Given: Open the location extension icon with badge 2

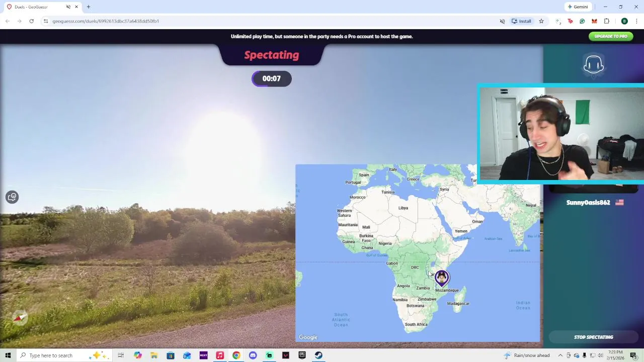Looking at the screenshot, I should [558, 21].
